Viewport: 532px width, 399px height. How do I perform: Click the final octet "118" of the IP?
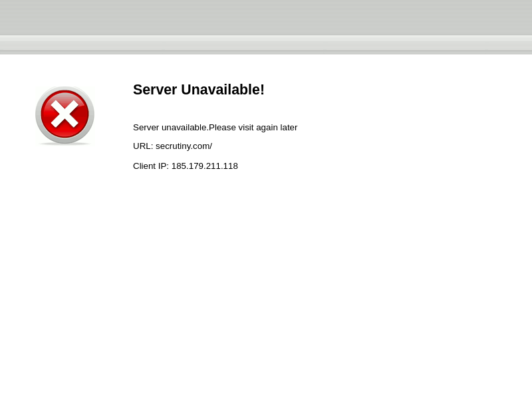[230, 166]
